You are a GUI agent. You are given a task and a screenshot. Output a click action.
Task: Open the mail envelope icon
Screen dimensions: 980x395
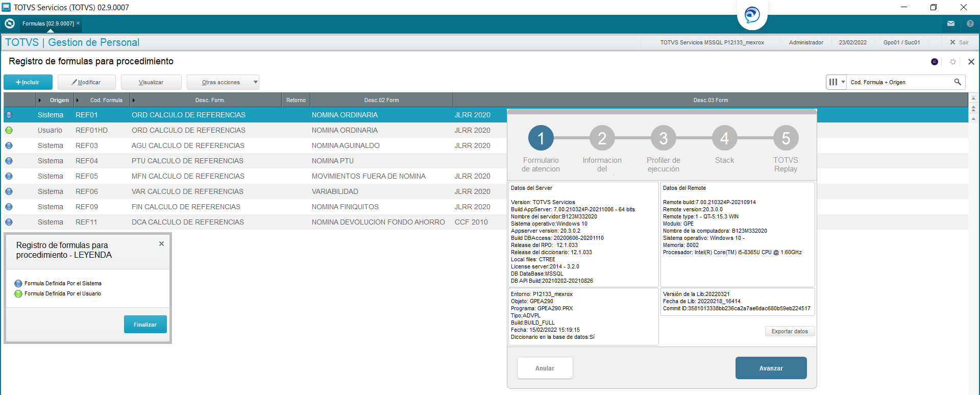pyautogui.click(x=951, y=23)
